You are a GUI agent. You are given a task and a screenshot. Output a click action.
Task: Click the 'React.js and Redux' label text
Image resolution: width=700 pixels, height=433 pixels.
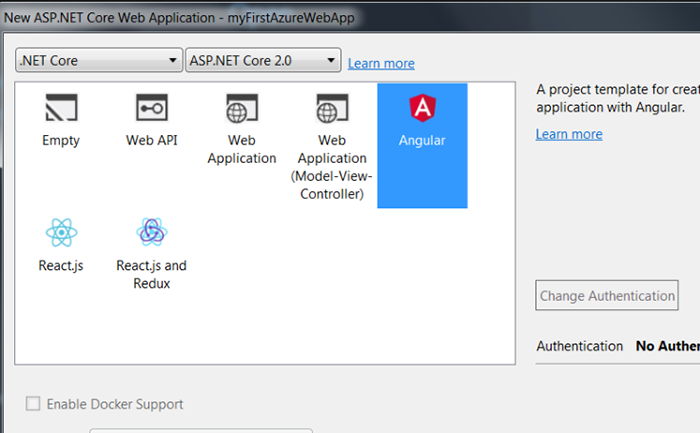click(151, 274)
